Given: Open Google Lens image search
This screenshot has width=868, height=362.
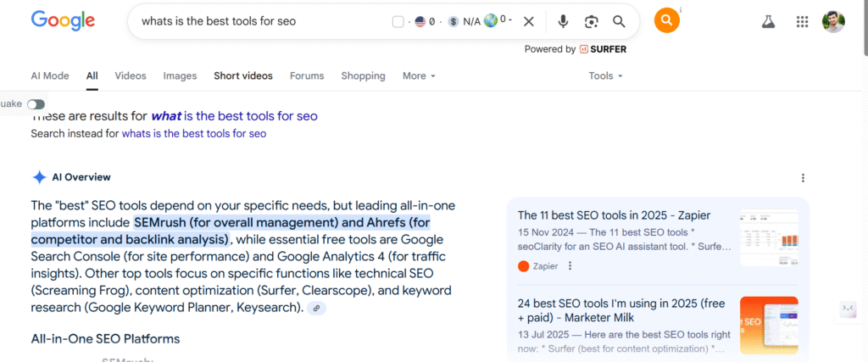Looking at the screenshot, I should 591,22.
